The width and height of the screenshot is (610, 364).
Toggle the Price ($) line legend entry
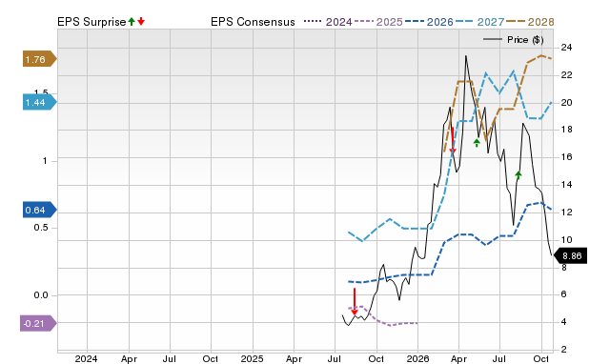pyautogui.click(x=514, y=40)
